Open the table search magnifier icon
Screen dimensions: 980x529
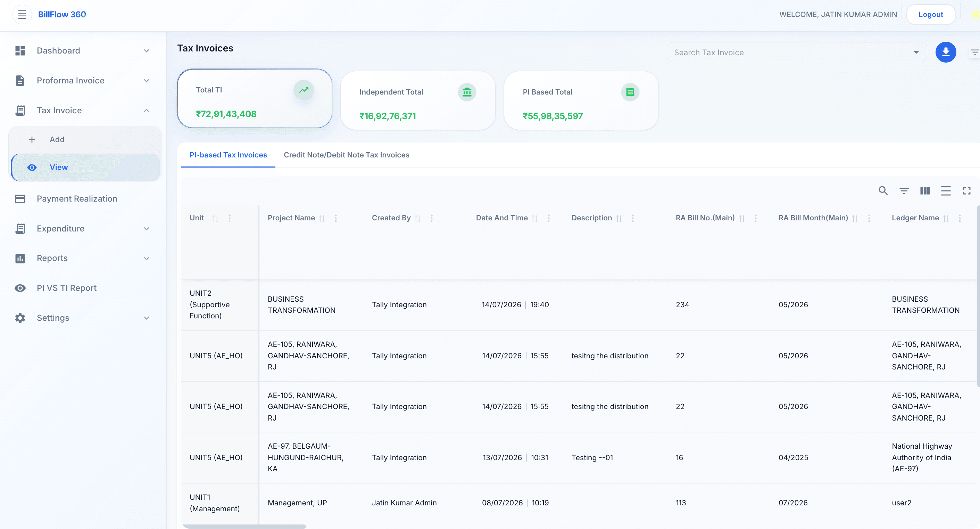click(883, 191)
